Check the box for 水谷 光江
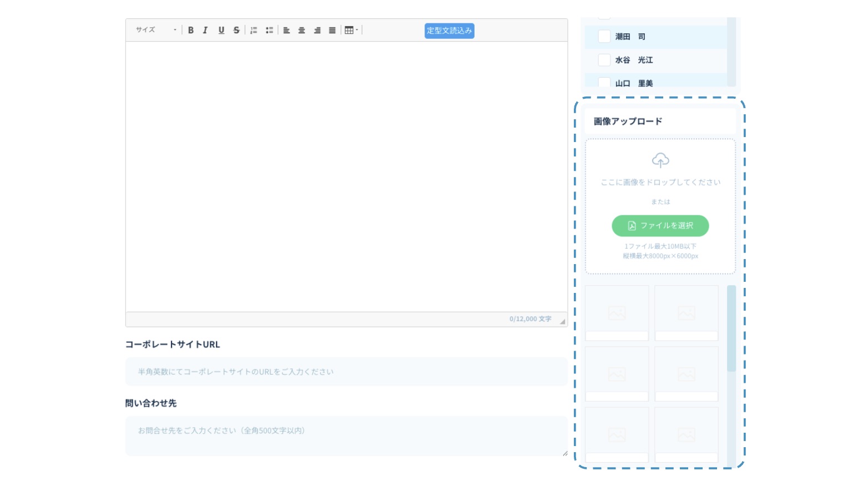Viewport: 868px width, 486px height. click(604, 60)
